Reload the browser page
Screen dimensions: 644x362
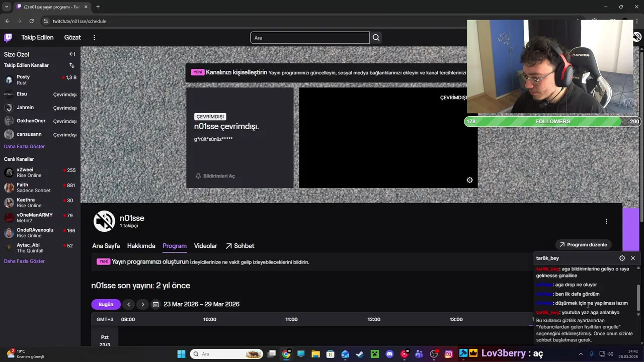(x=31, y=21)
